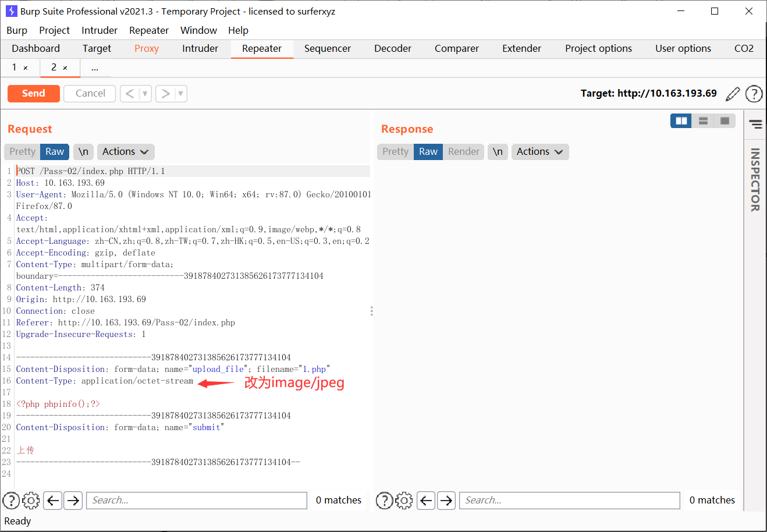The width and height of the screenshot is (767, 532).
Task: Click in the Response search field
Action: [x=570, y=500]
